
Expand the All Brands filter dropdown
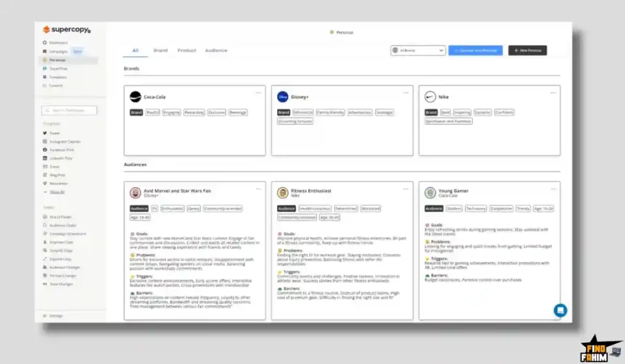(x=417, y=51)
